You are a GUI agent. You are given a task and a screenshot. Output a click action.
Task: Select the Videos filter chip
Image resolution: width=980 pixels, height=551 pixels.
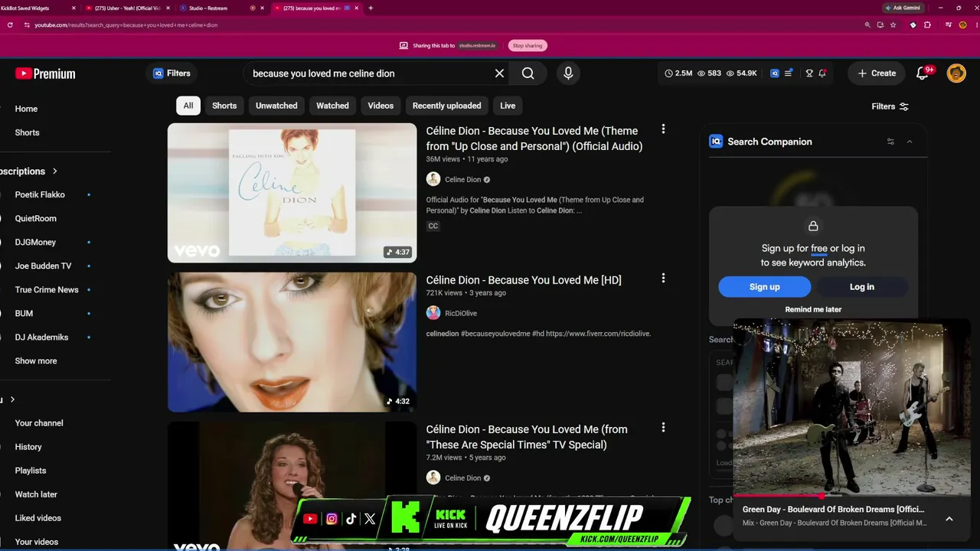[381, 106]
